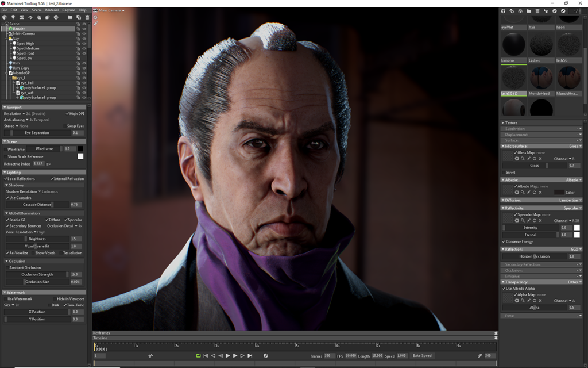The height and width of the screenshot is (368, 588).
Task: Create a new material with the plus icon
Action: click(503, 11)
